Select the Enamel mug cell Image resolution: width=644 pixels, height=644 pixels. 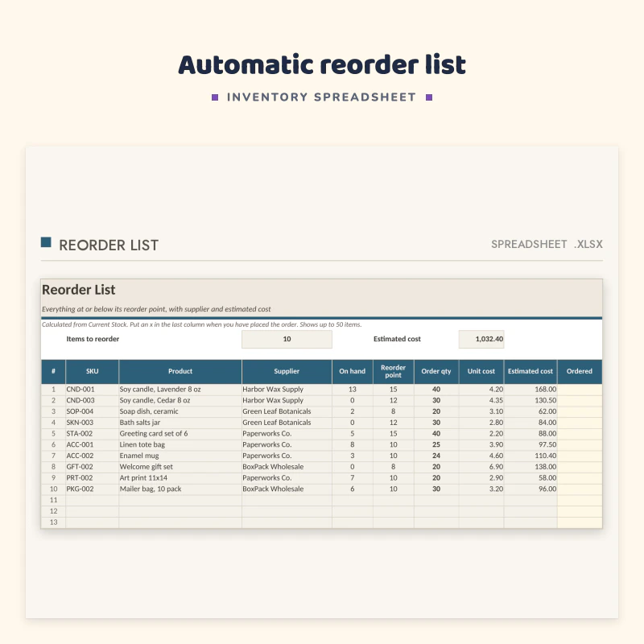[x=180, y=456]
